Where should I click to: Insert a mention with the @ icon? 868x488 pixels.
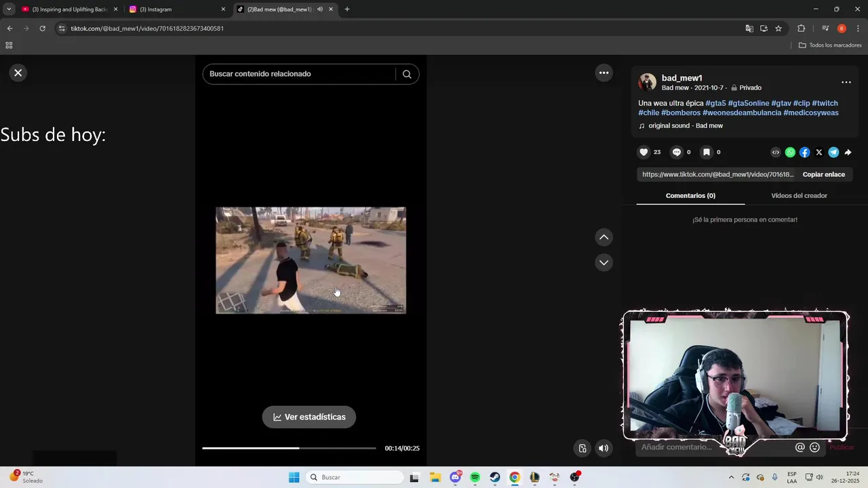[x=800, y=447]
